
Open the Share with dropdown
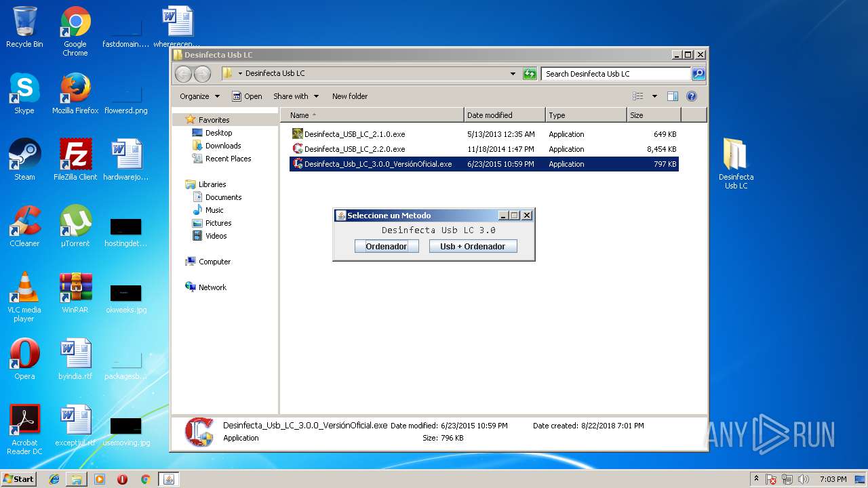coord(296,96)
